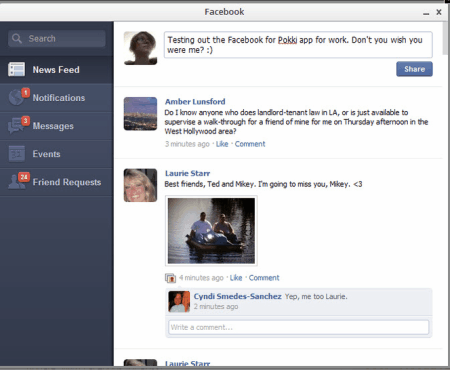Viewport: 450px width, 370px height.
Task: Open Laurie Starr's name link on photo post
Action: (187, 173)
